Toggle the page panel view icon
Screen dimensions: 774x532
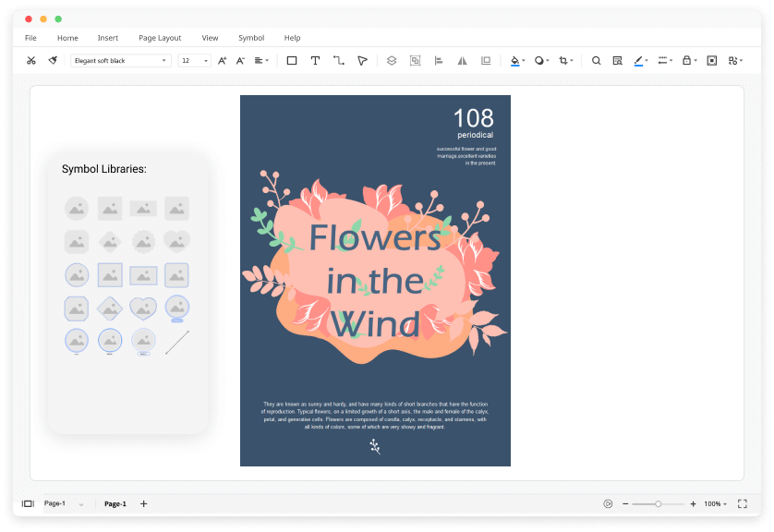(x=28, y=503)
